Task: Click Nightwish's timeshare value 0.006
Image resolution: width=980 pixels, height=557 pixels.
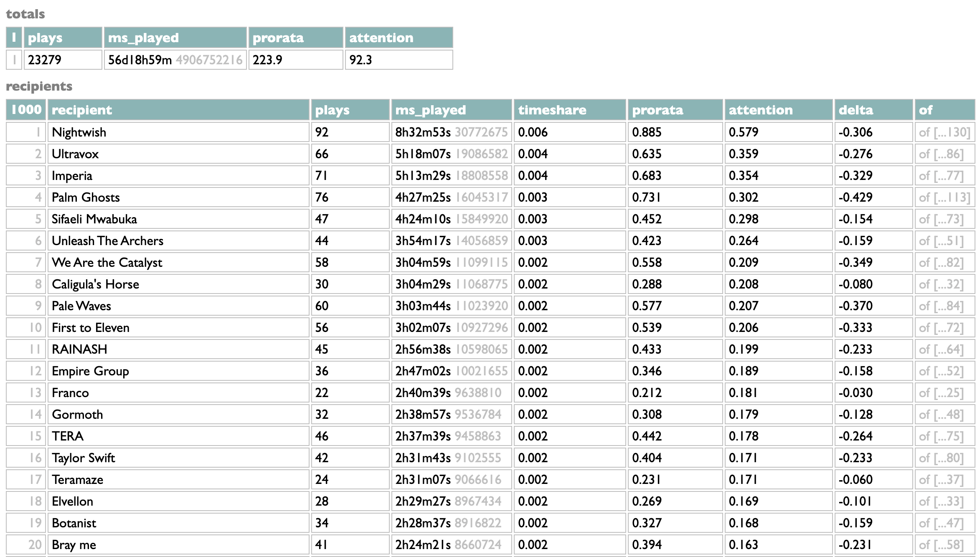Action: pos(533,132)
